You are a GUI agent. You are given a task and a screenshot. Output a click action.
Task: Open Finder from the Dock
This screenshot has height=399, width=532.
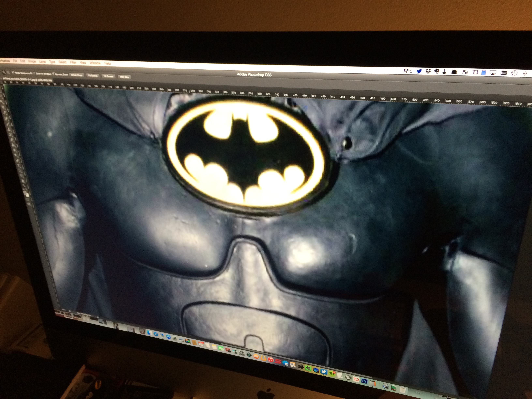tap(149, 332)
